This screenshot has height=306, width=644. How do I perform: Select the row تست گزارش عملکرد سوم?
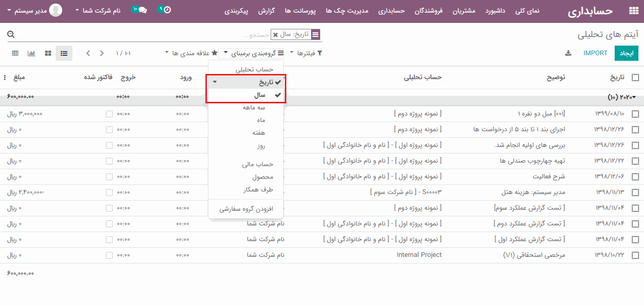point(635,208)
